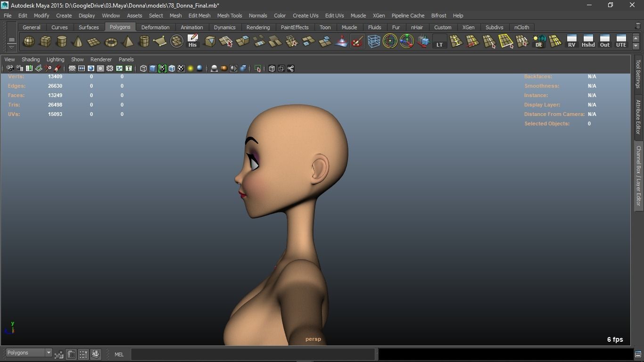The height and width of the screenshot is (362, 644).
Task: Open the script editor icon at bottom right
Action: pyautogui.click(x=638, y=354)
